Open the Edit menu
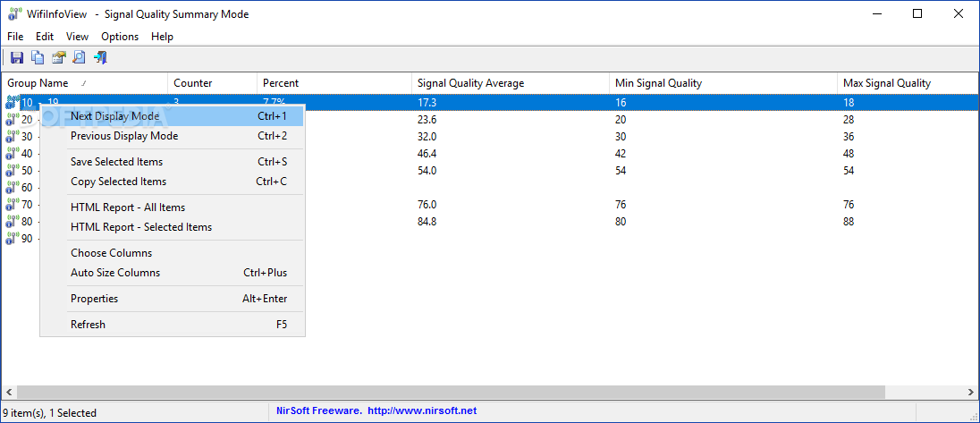980x423 pixels. [x=45, y=37]
